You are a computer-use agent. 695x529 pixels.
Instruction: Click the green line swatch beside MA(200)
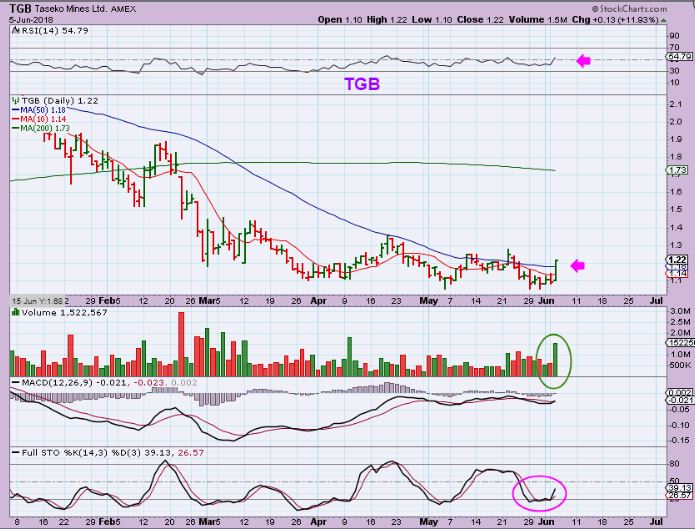pyautogui.click(x=16, y=128)
